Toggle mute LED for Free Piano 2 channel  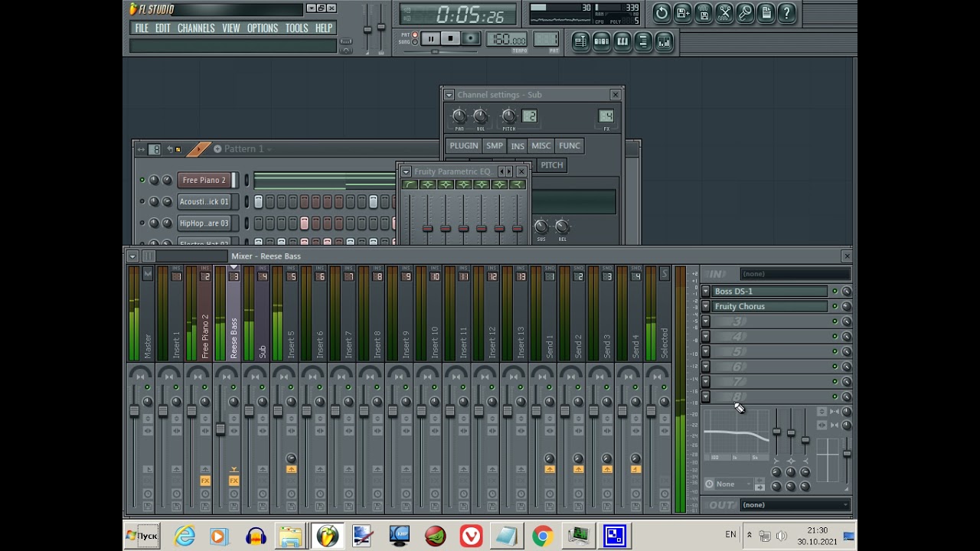pos(142,180)
